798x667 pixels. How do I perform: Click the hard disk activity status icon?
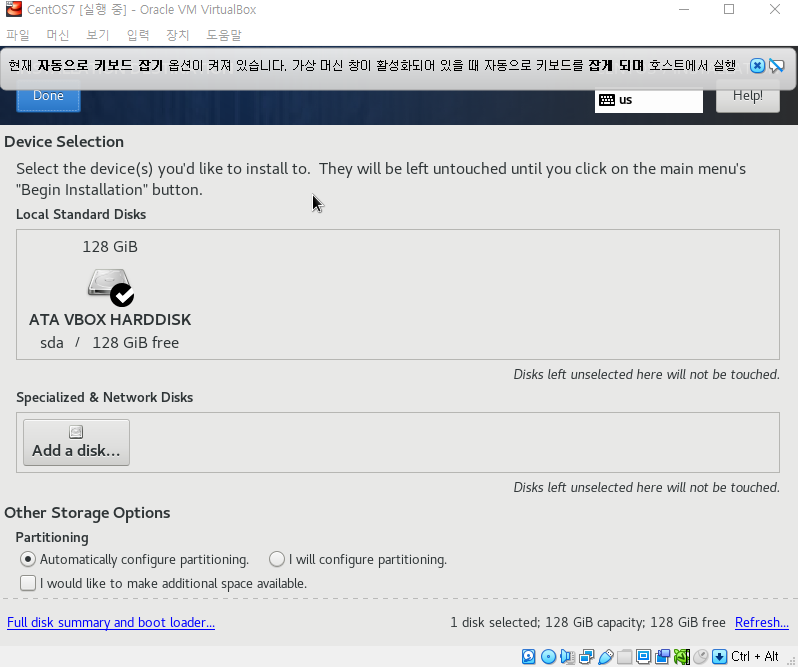528,656
